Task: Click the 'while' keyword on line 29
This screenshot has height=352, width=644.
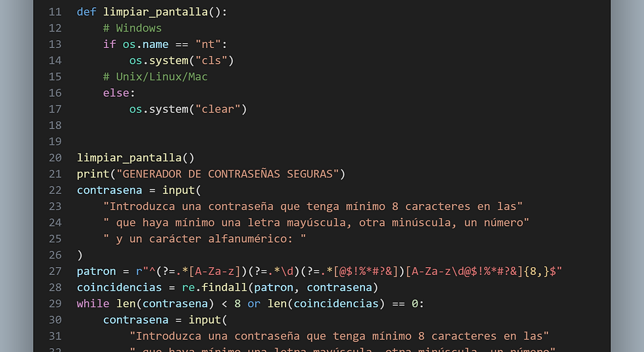Action: [x=93, y=304]
